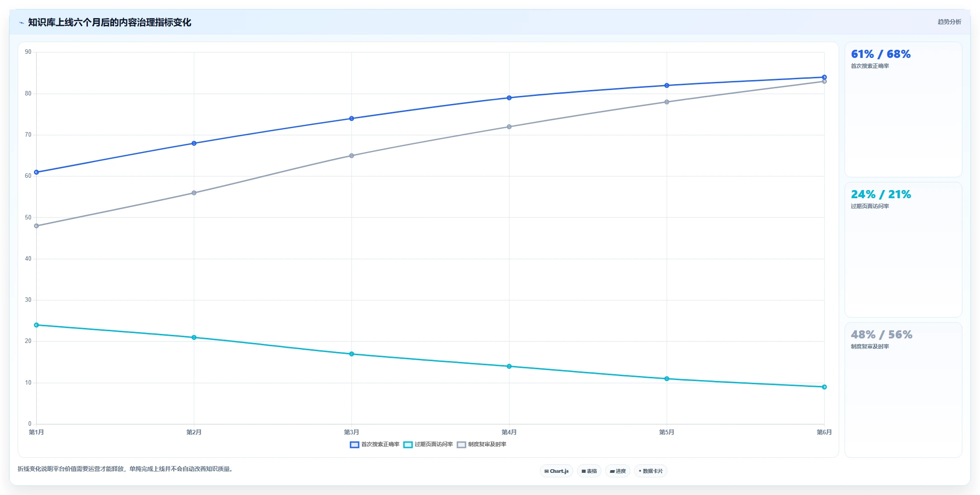Image resolution: width=980 pixels, height=495 pixels.
Task: Click the 50 y-axis tick label
Action: [28, 218]
